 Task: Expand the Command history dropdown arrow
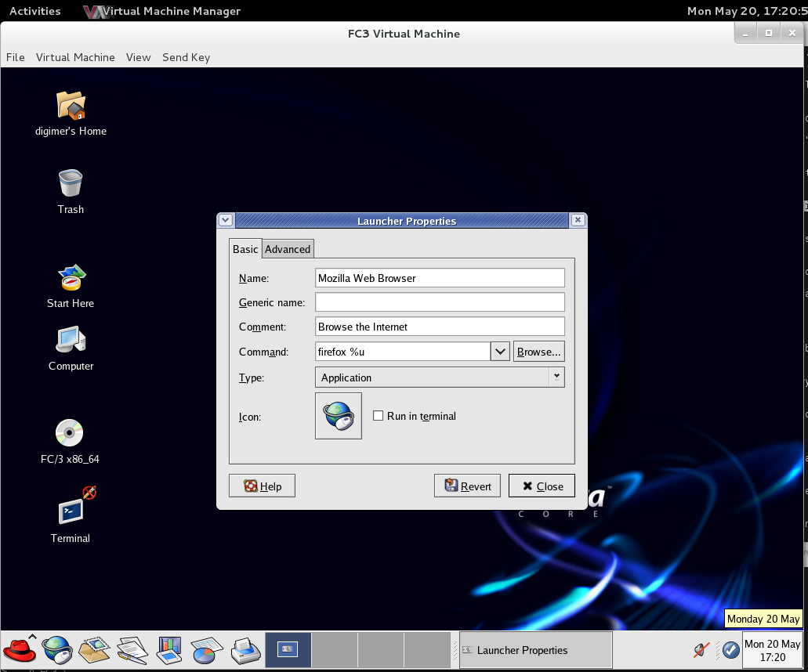point(500,352)
